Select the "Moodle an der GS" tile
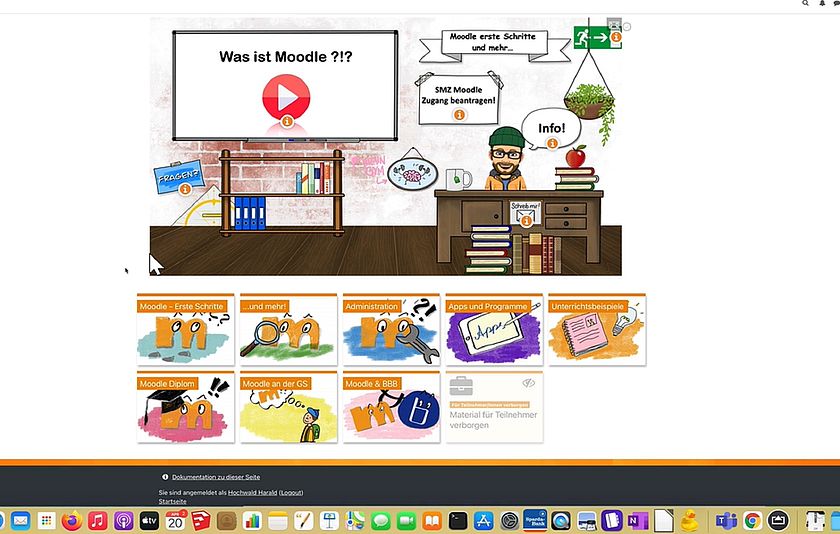The height and width of the screenshot is (534, 840). click(x=288, y=408)
